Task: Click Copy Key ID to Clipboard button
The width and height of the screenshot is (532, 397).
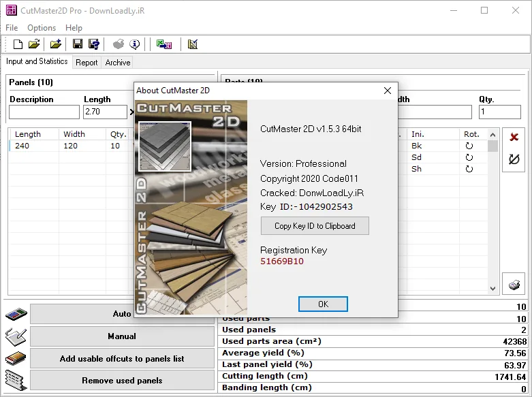Action: point(315,226)
